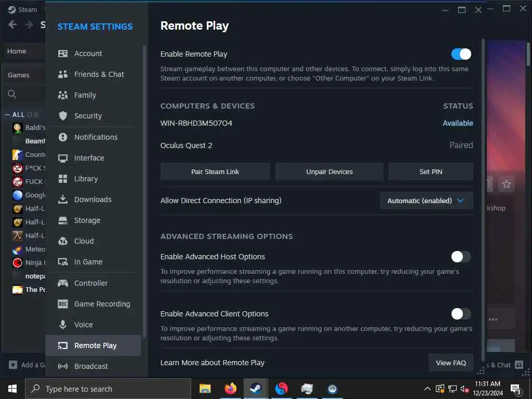Show hidden system tray icons
This screenshot has width=532, height=399.
pyautogui.click(x=428, y=389)
